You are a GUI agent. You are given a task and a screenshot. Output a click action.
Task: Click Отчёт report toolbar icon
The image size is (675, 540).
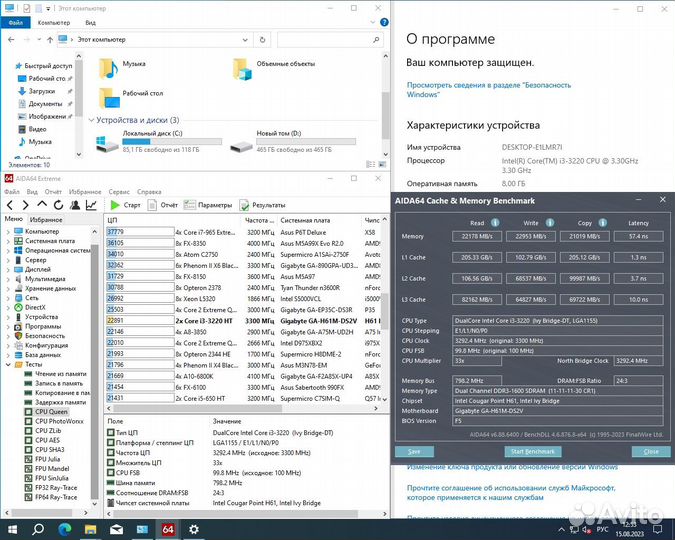152,205
